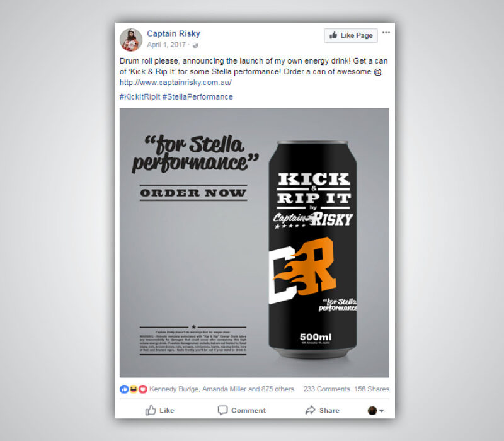Open the energy drink can image
504x441 pixels.
pyautogui.click(x=255, y=243)
